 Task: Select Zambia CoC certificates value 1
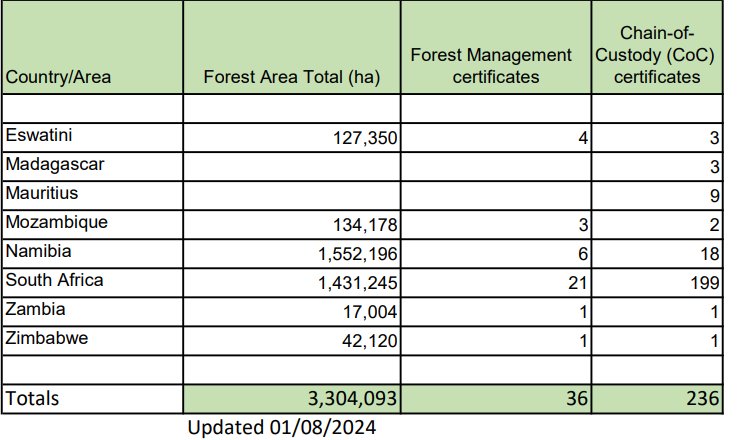pos(715,312)
